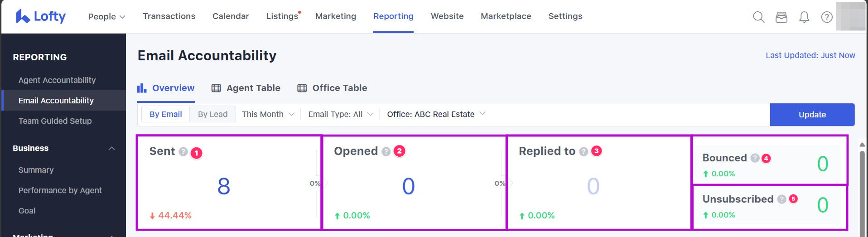Open the inbox tray icon

click(781, 17)
